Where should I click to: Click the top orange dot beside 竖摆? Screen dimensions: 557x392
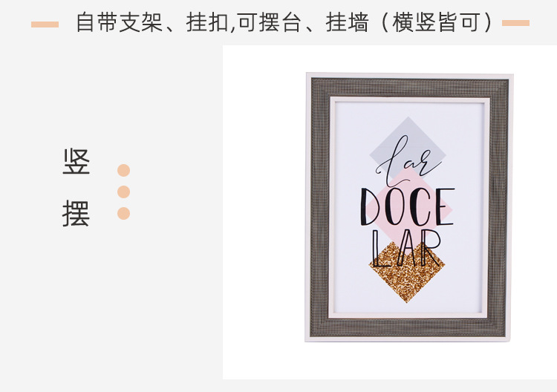tap(123, 171)
